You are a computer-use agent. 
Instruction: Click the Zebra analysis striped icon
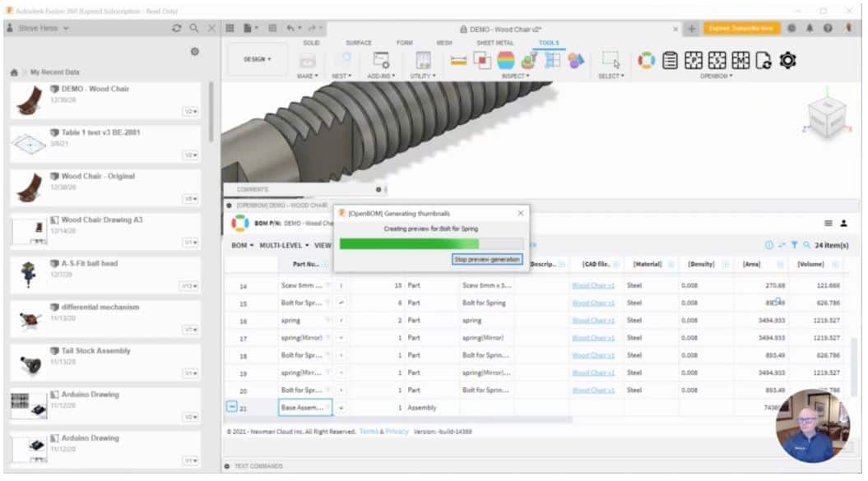(x=505, y=60)
